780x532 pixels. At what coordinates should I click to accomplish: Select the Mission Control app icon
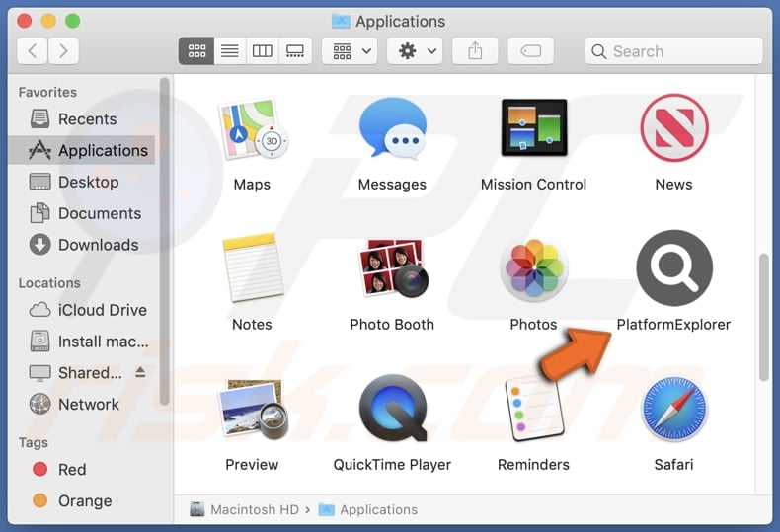click(x=534, y=127)
